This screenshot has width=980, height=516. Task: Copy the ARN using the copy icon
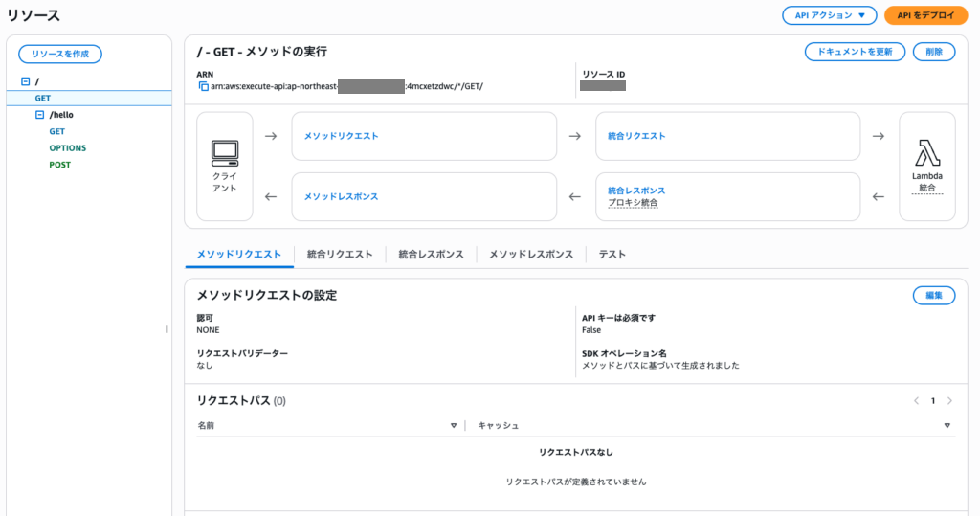pos(203,86)
